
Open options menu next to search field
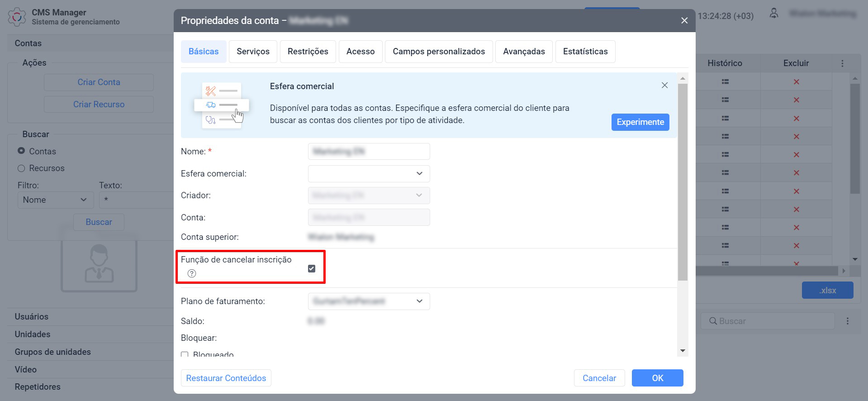coord(848,321)
